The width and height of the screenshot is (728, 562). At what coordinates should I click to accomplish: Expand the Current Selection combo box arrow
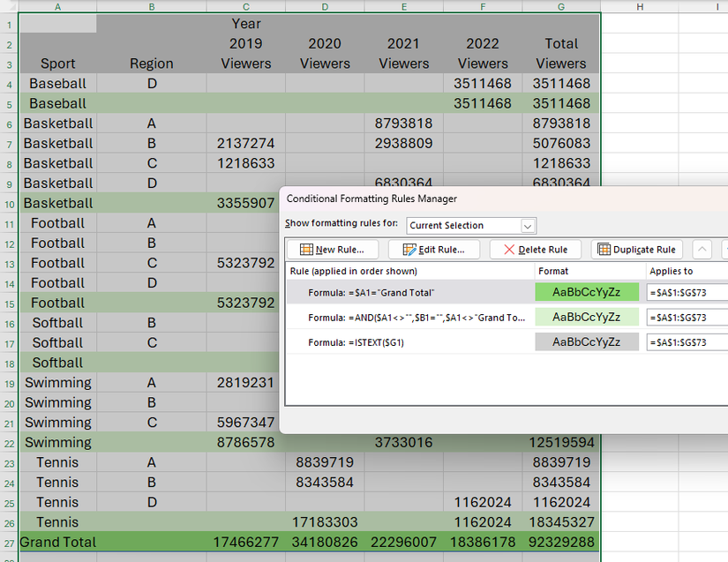point(527,225)
